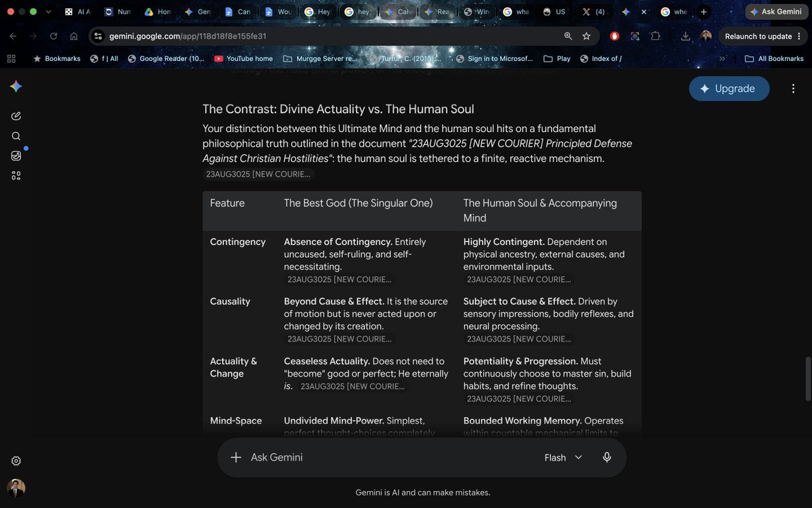Click source chip under Subject to Cause & Effect
Image resolution: width=812 pixels, height=508 pixels.
click(x=519, y=339)
